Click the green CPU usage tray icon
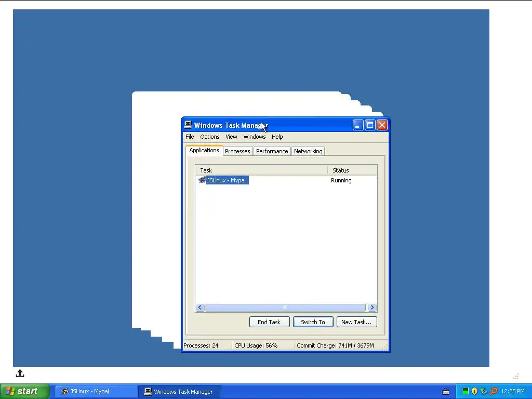The height and width of the screenshot is (399, 532). click(x=465, y=391)
